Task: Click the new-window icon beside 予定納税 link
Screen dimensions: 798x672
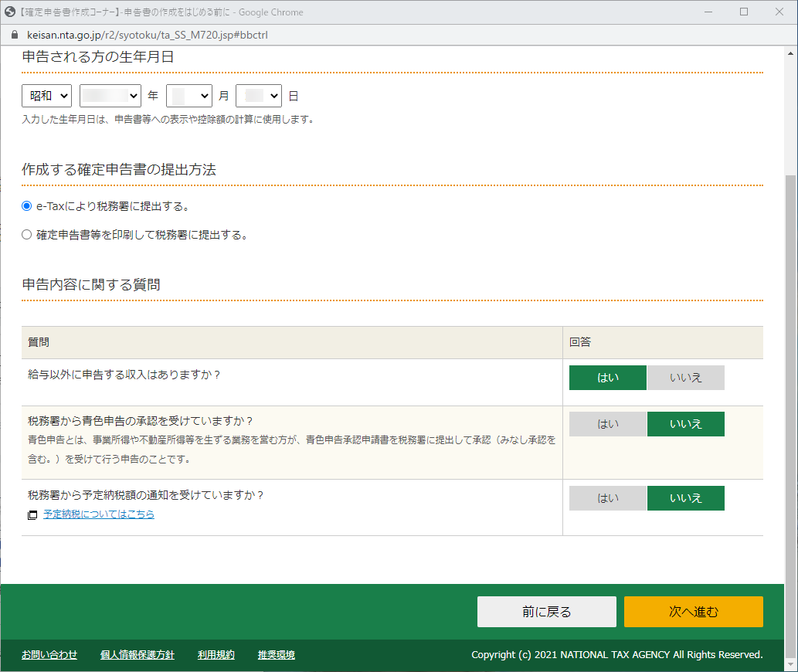Action: coord(32,514)
